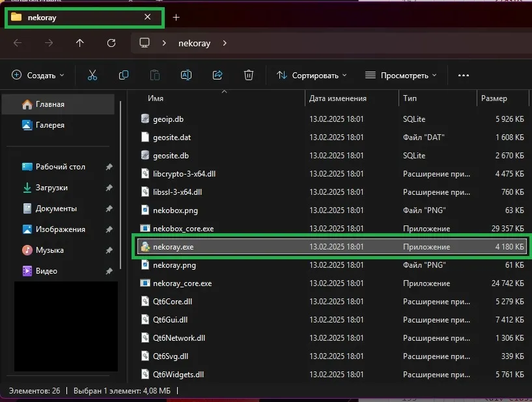
Task: Go forward with the right arrow
Action: point(49,43)
